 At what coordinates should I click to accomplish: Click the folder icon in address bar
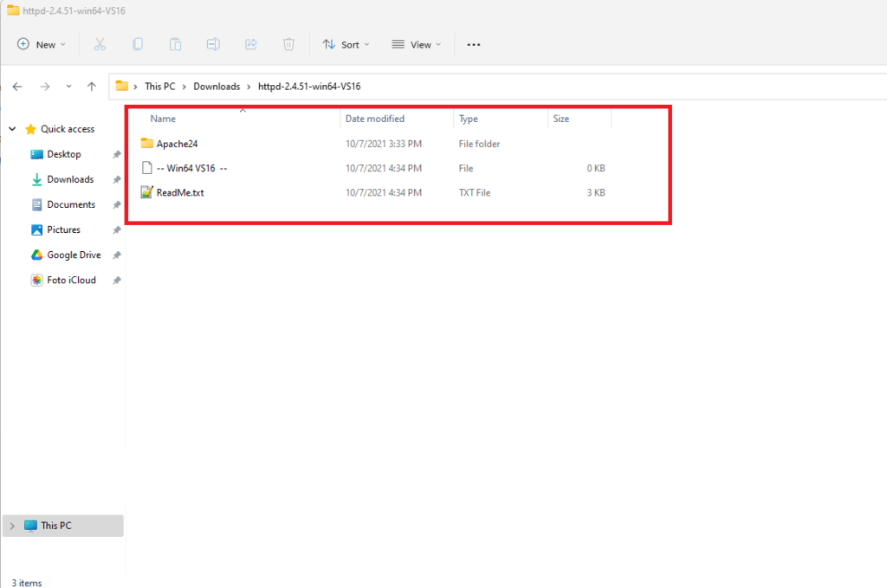click(121, 86)
